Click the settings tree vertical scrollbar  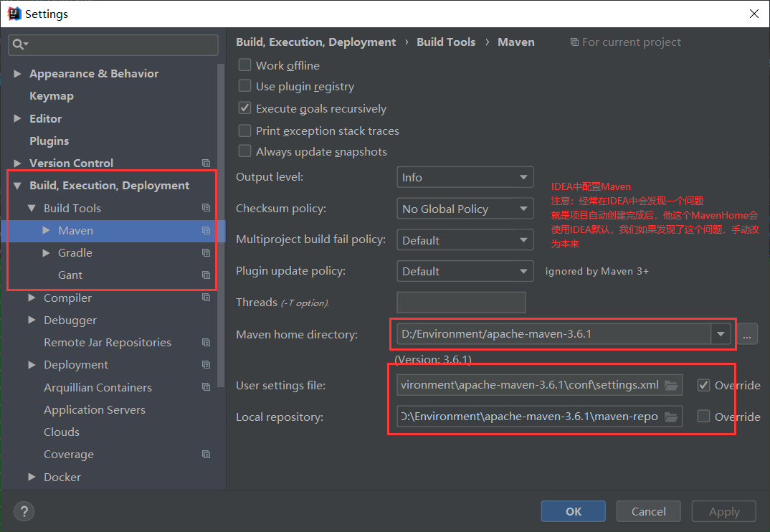tap(221, 226)
